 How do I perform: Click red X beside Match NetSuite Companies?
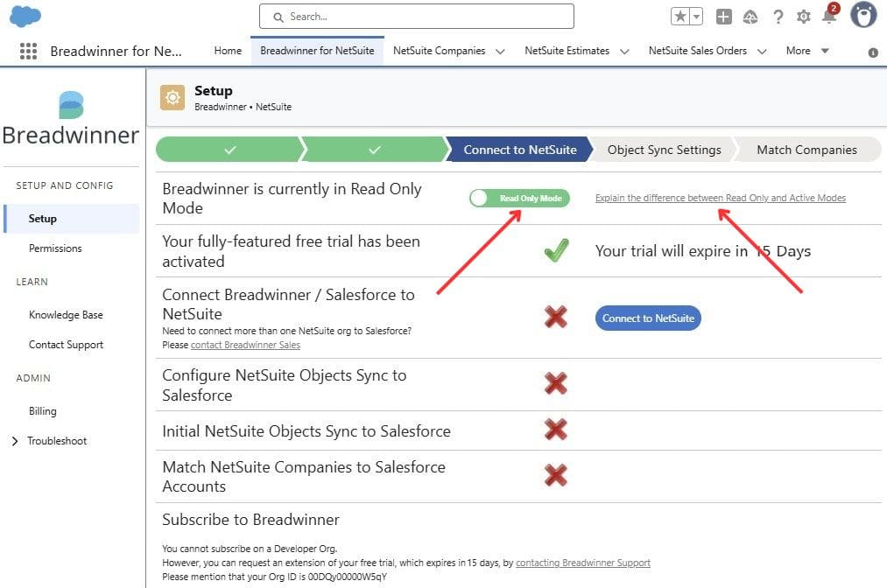pos(555,475)
